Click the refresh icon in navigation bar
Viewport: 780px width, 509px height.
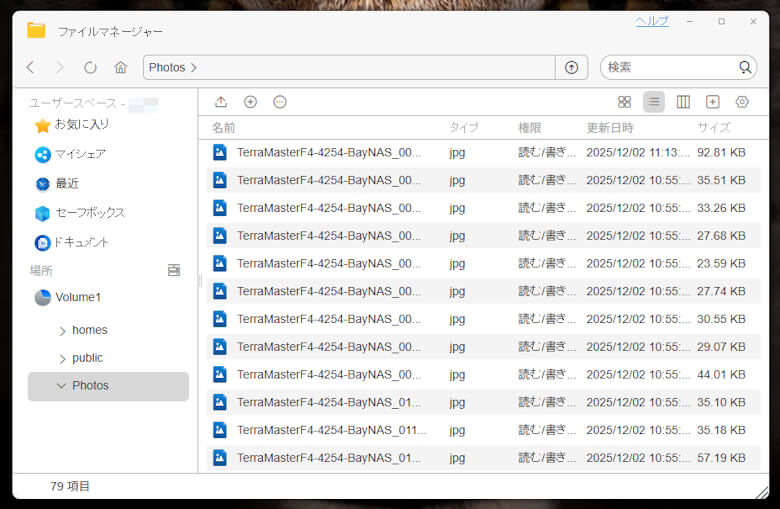pos(90,67)
